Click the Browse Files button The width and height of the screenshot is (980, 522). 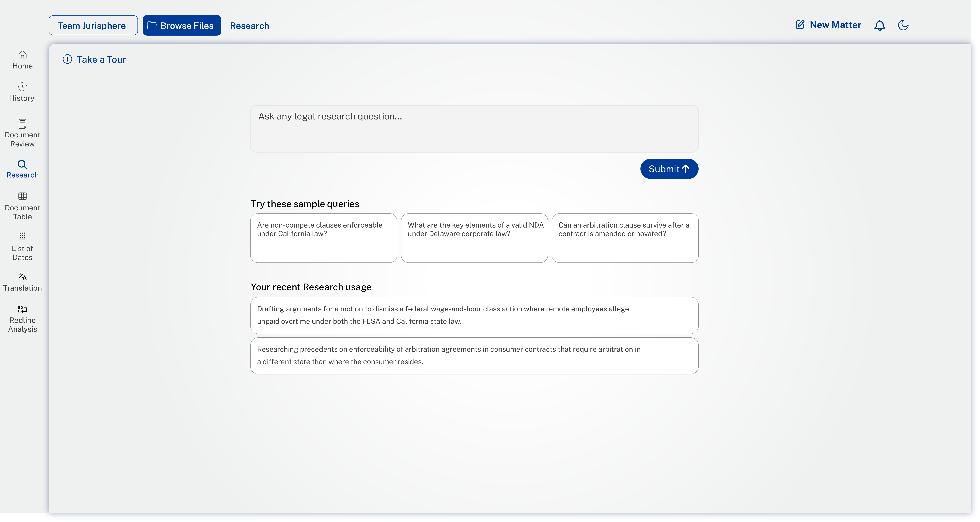coord(182,25)
